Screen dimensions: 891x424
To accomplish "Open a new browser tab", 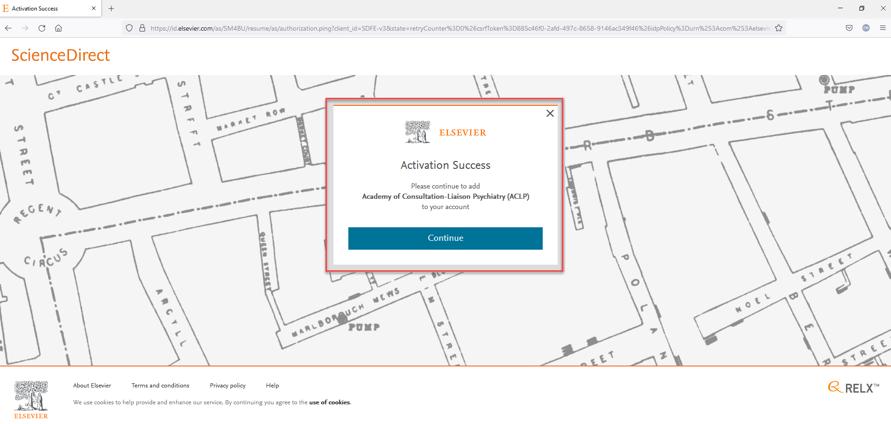I will point(111,9).
